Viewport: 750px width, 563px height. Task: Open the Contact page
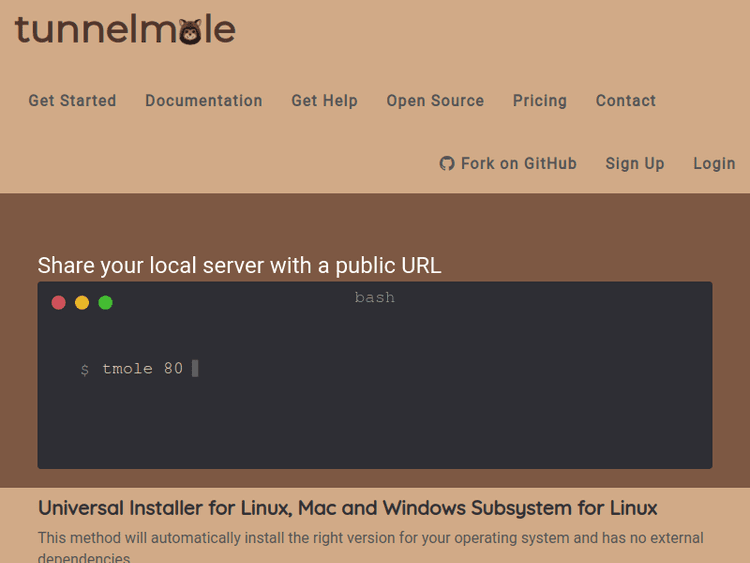pos(626,101)
